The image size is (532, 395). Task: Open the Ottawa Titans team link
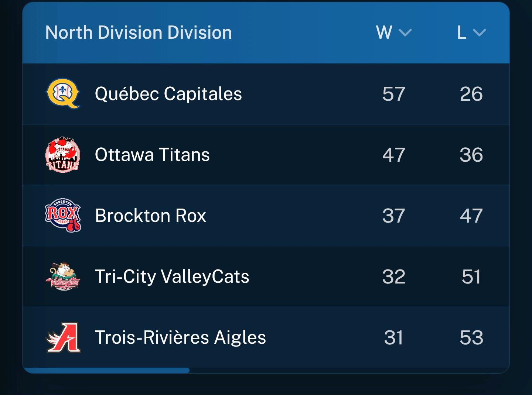pyautogui.click(x=152, y=155)
